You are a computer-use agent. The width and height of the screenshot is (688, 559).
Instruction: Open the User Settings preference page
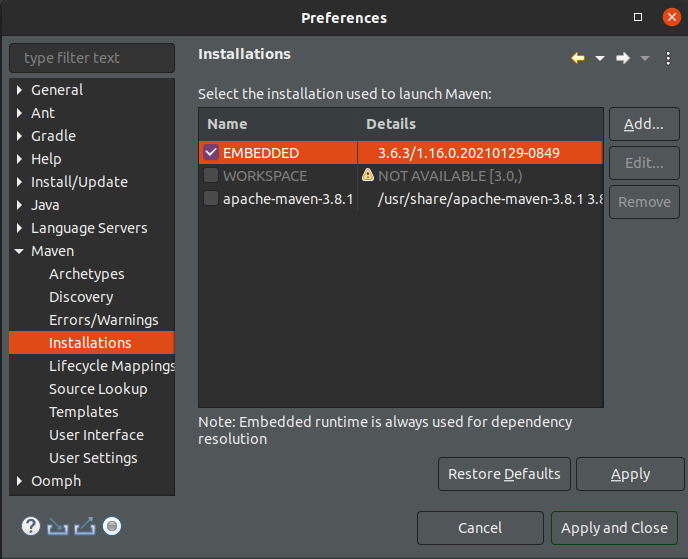click(93, 458)
